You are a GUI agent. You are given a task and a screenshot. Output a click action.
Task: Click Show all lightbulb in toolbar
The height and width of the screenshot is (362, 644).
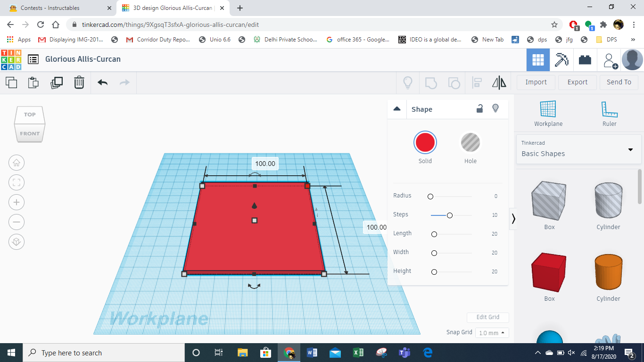[x=408, y=82]
